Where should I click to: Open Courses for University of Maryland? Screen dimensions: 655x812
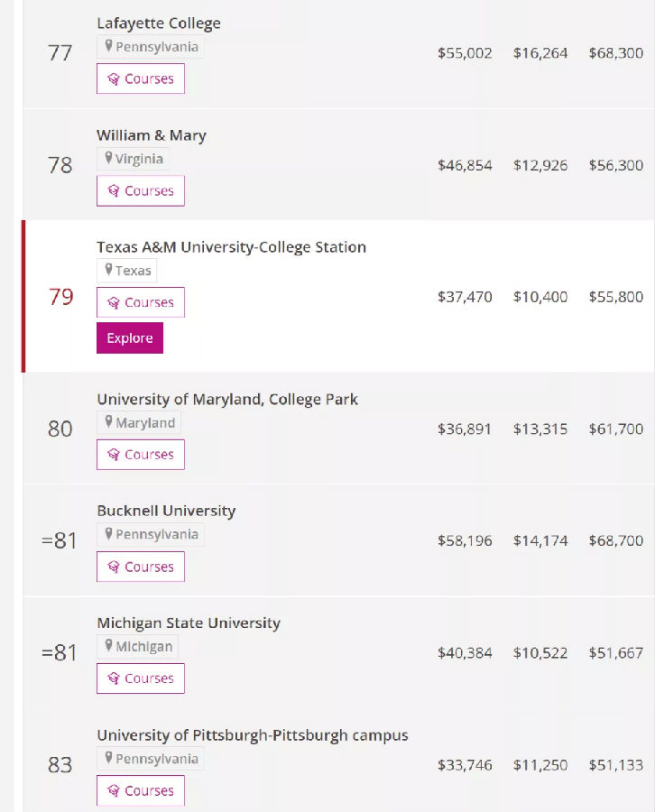click(x=141, y=455)
